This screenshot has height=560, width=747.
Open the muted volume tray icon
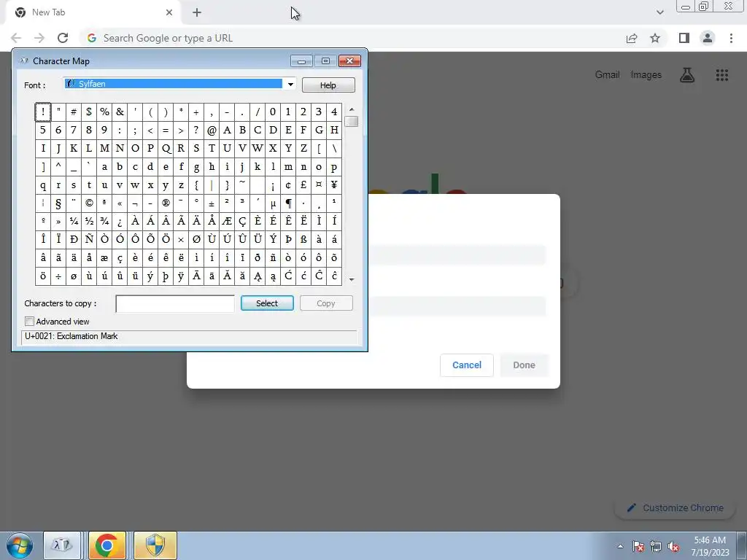point(673,546)
